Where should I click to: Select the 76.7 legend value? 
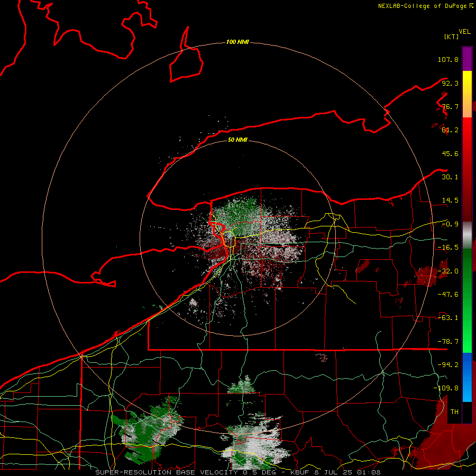[x=450, y=106]
